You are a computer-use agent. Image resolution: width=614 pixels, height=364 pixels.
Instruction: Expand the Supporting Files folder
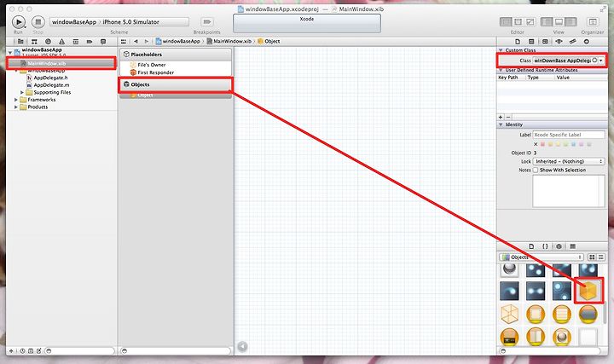[22, 92]
